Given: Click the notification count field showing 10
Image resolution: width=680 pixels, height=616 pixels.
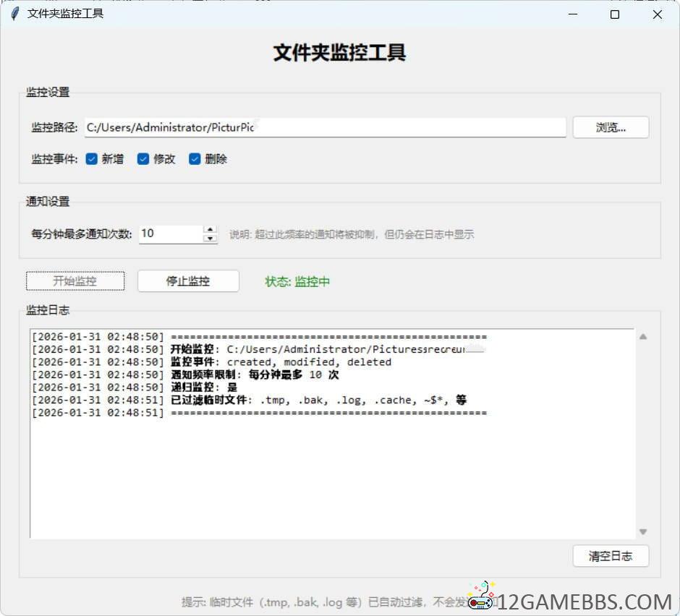Looking at the screenshot, I should [171, 234].
